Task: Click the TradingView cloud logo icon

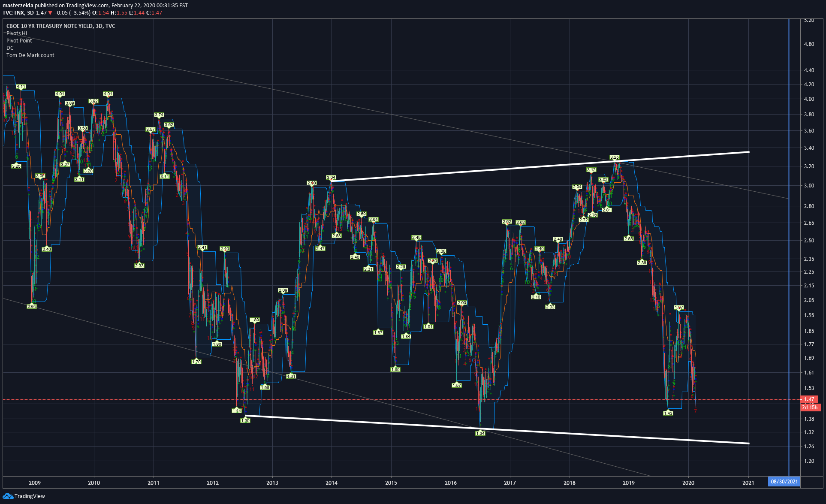Action: point(8,496)
